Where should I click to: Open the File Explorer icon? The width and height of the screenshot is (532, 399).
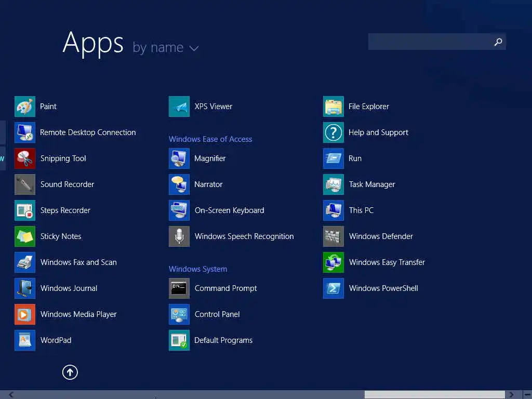pyautogui.click(x=334, y=107)
